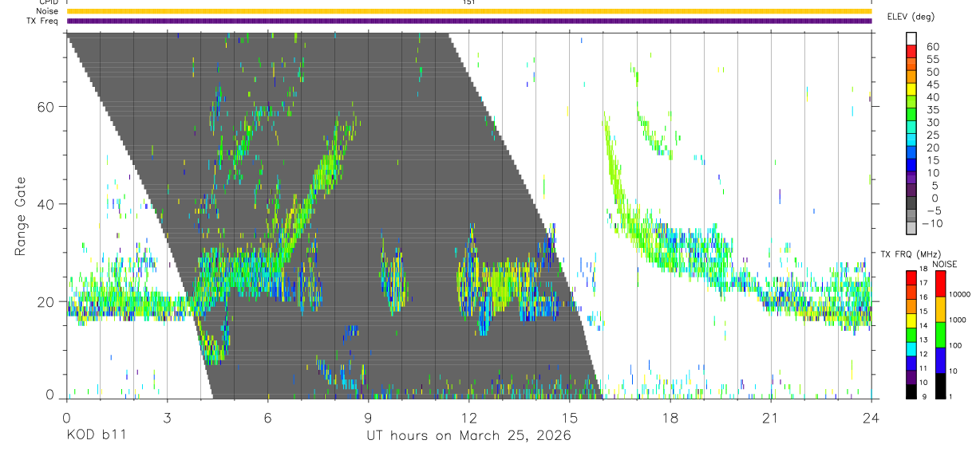Pick the blue segment of the NOISE colorbar
This screenshot has height=452, width=980.
click(940, 360)
